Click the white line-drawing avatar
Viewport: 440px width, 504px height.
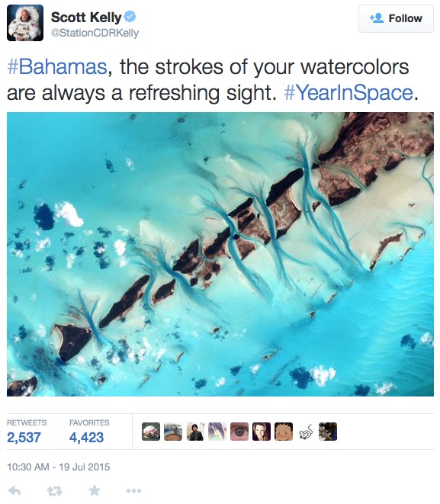coord(306,432)
